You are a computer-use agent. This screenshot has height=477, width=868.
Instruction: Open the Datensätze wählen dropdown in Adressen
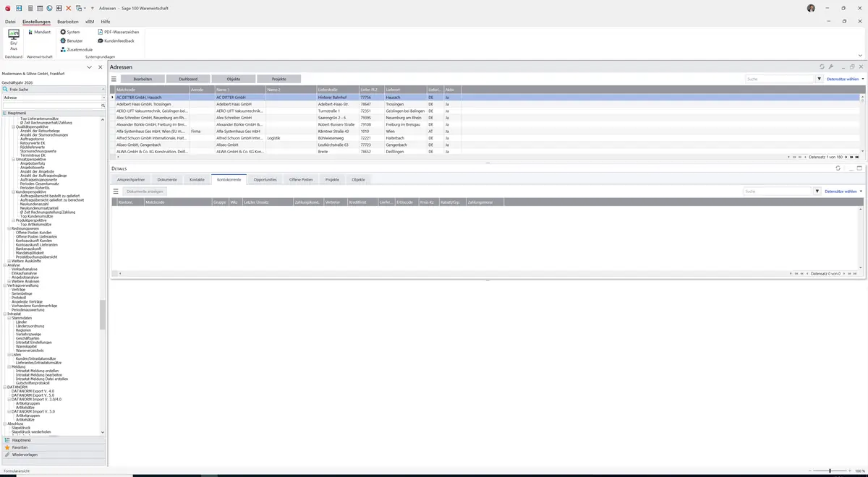(x=845, y=79)
